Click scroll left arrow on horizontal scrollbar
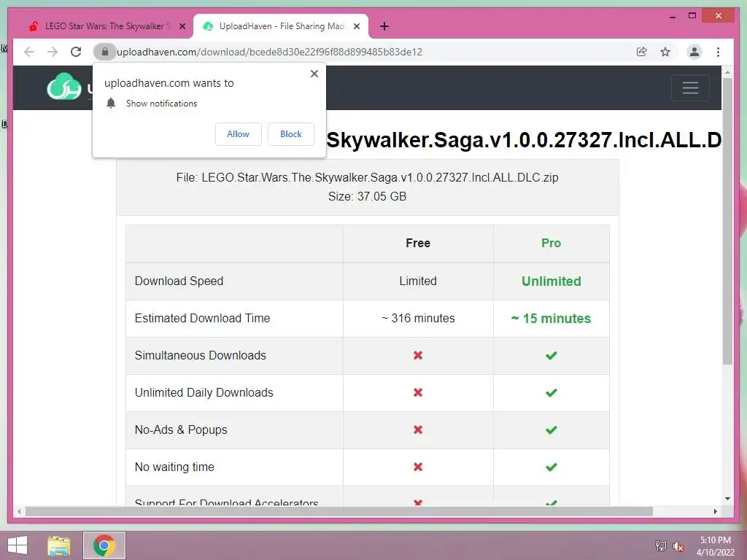The image size is (747, 560). click(x=18, y=511)
